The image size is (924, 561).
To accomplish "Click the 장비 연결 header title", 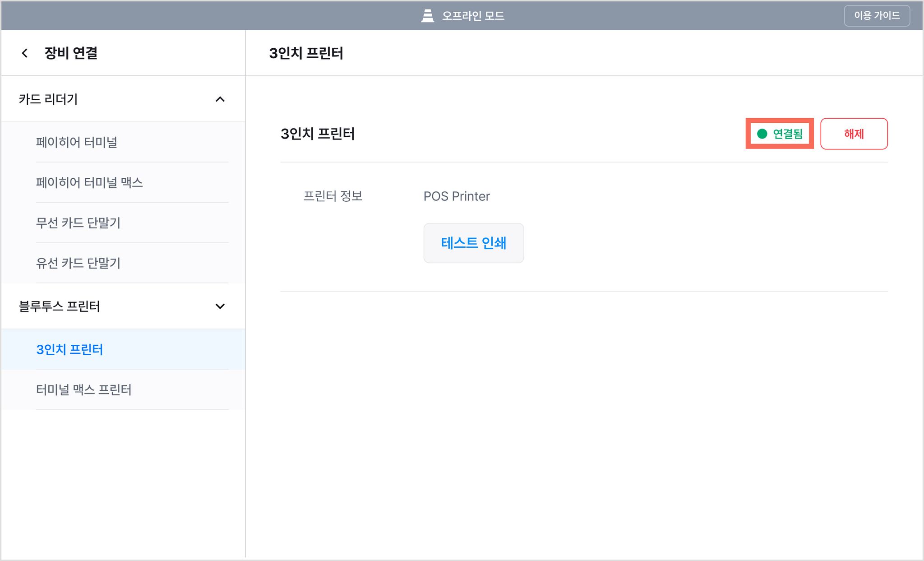I will (71, 53).
